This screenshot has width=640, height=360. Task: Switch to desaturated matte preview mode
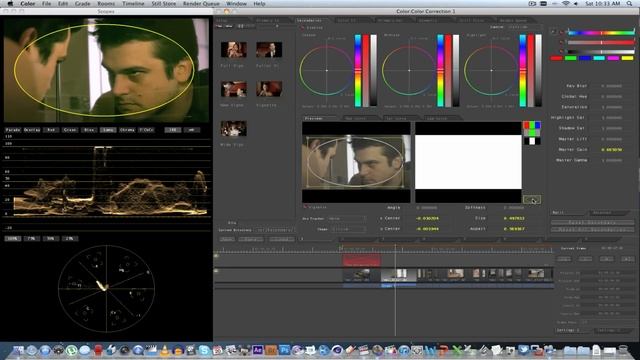pyautogui.click(x=532, y=133)
